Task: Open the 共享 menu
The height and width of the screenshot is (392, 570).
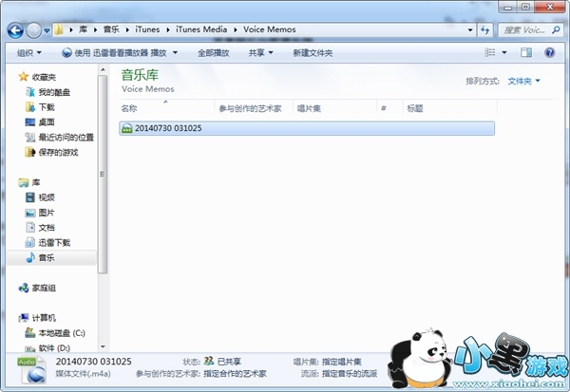Action: click(260, 53)
